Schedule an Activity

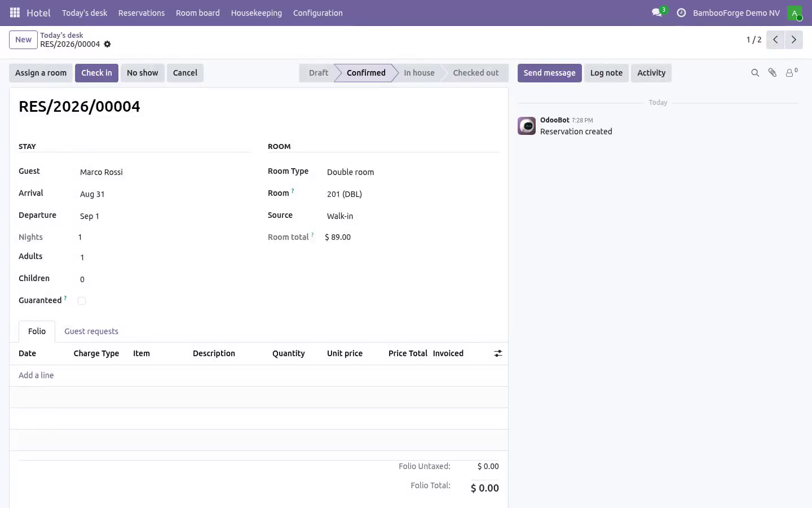(x=651, y=73)
